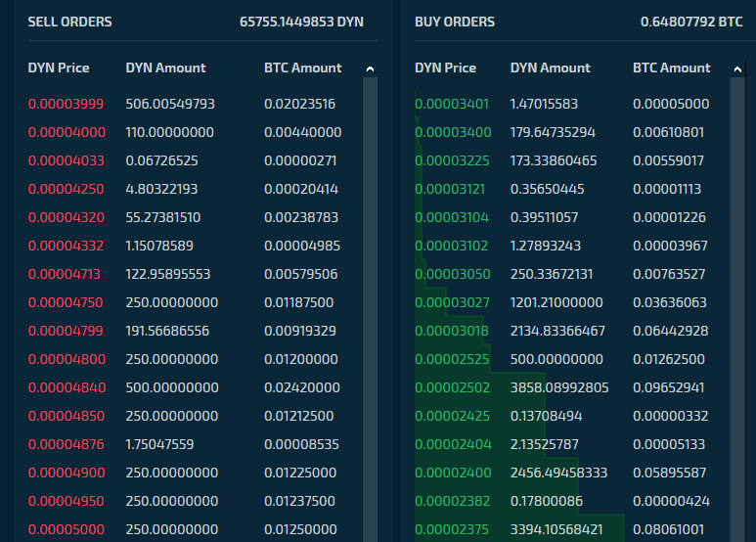The image size is (756, 542).
Task: Select buy price 0.00002404
Action: [x=453, y=444]
